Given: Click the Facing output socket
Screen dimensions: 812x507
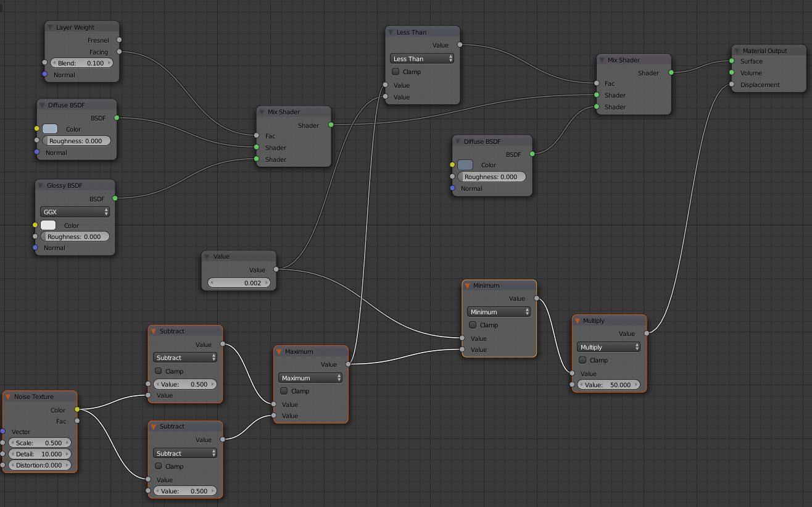Looking at the screenshot, I should click(x=119, y=52).
